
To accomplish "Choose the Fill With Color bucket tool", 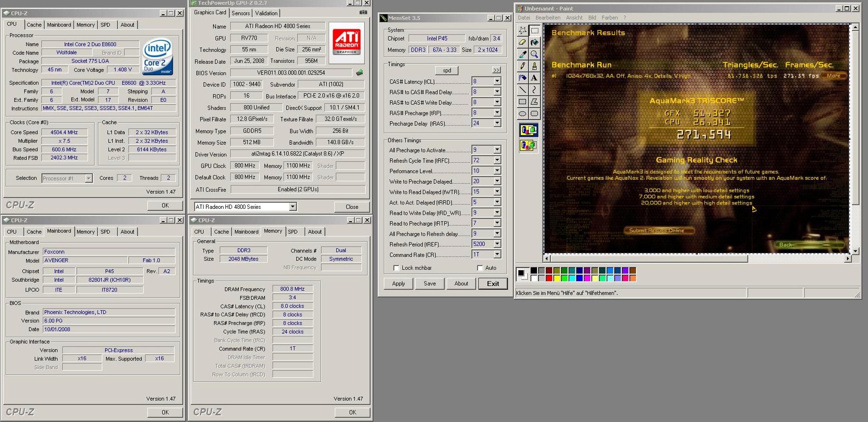I will pos(534,42).
